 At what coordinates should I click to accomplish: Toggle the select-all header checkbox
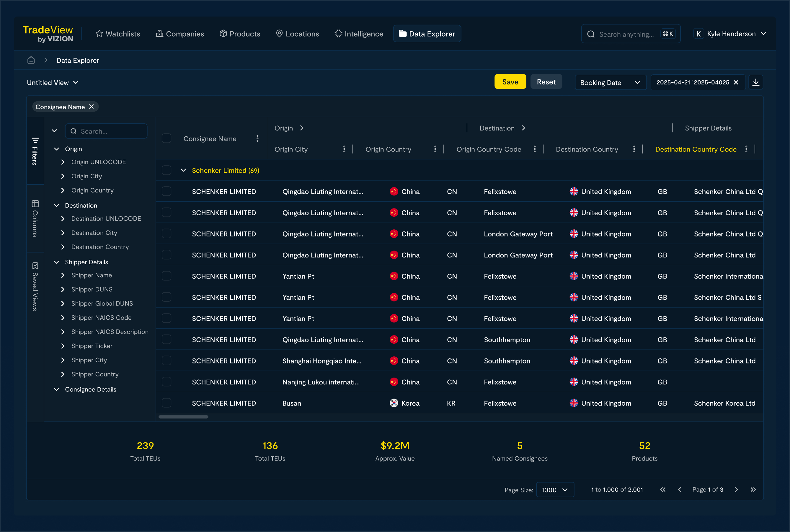point(167,138)
